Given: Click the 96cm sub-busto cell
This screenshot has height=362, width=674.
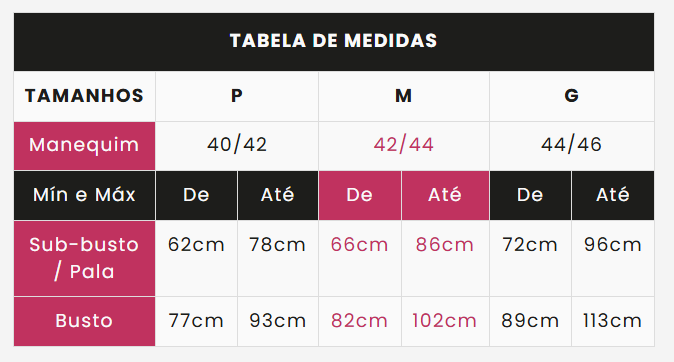Looking at the screenshot, I should click(x=613, y=258).
